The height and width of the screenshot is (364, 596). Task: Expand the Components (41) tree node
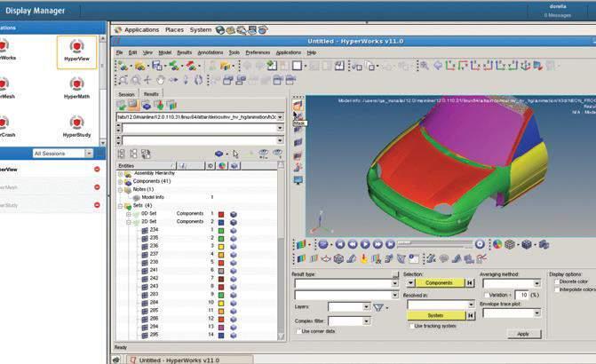coord(120,182)
